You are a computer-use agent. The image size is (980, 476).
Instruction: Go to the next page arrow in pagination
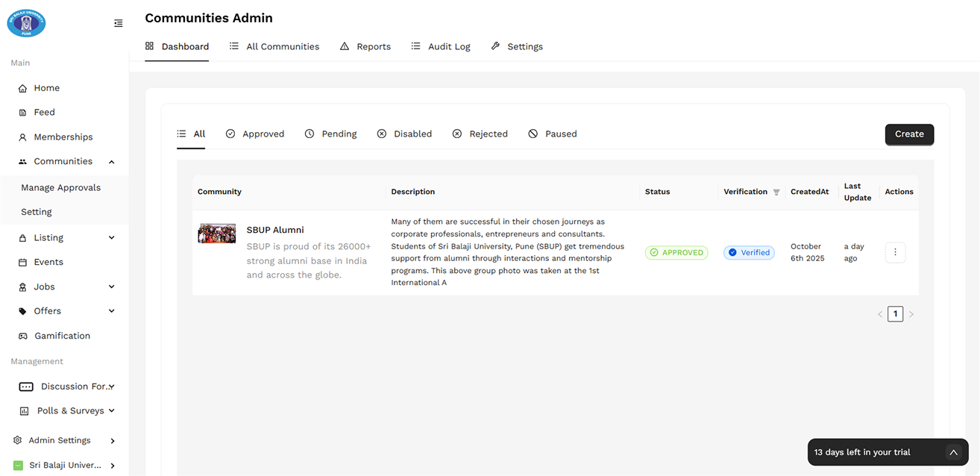(911, 314)
